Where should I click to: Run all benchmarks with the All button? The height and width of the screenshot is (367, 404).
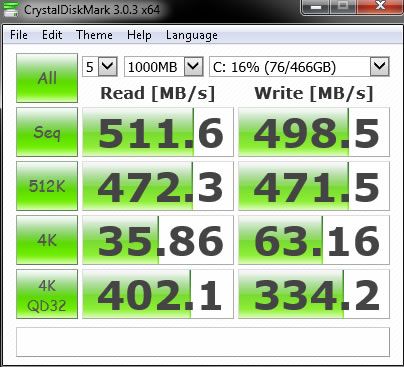(x=47, y=78)
